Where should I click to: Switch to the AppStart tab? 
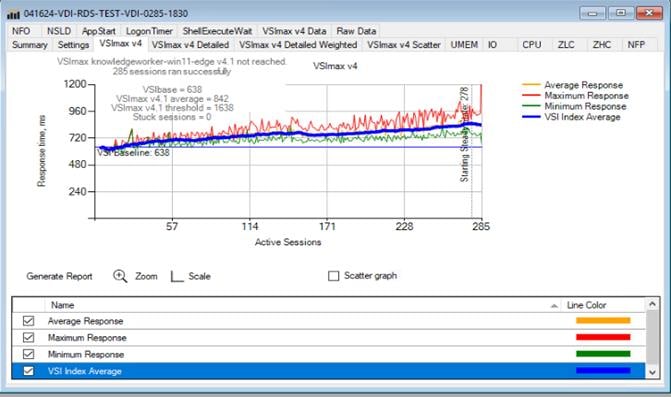click(99, 31)
